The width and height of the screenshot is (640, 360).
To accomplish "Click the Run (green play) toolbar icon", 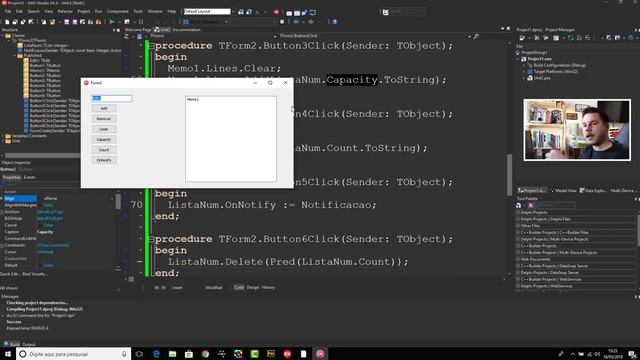I will (x=112, y=22).
